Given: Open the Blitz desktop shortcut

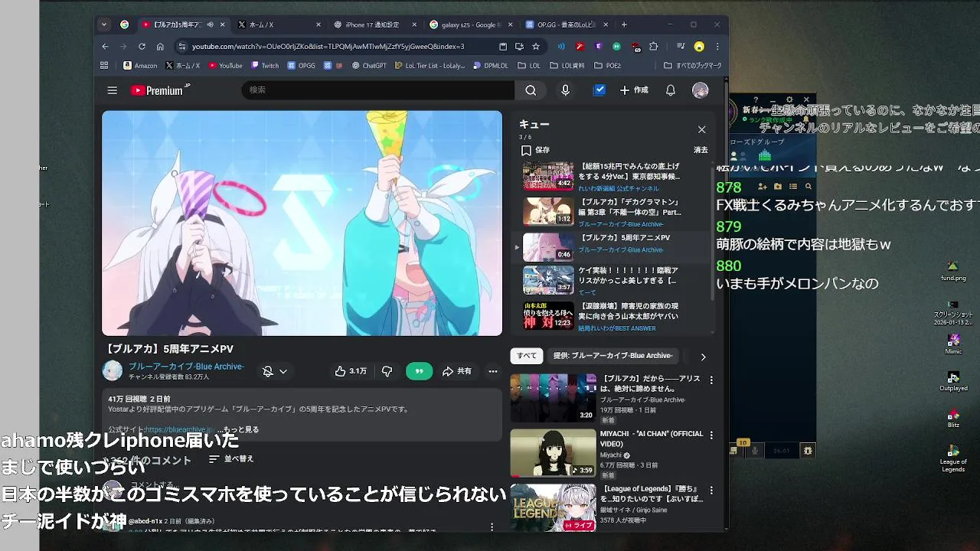Looking at the screenshot, I should coord(953,418).
